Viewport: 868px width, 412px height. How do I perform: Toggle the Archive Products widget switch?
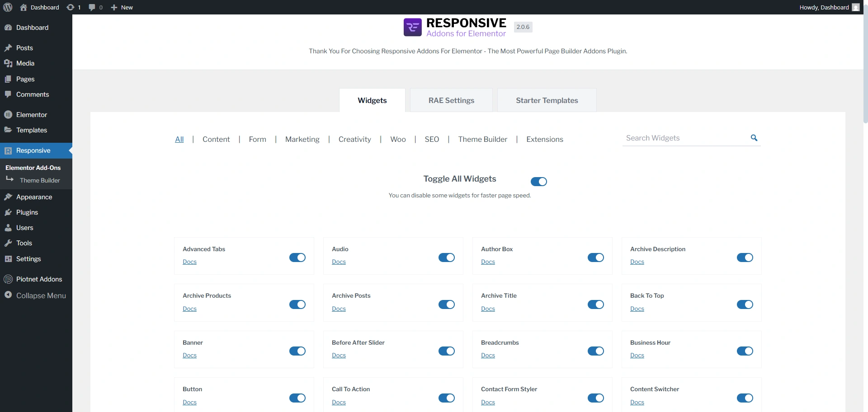pos(297,304)
